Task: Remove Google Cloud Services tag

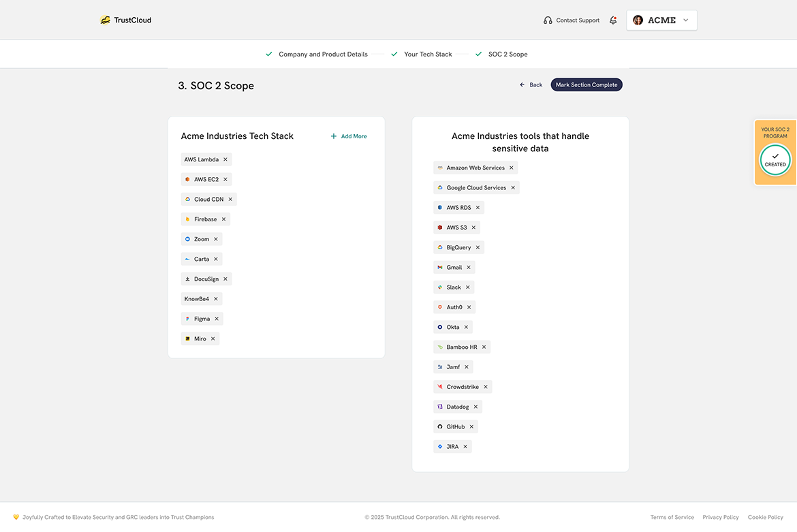Action: tap(513, 188)
